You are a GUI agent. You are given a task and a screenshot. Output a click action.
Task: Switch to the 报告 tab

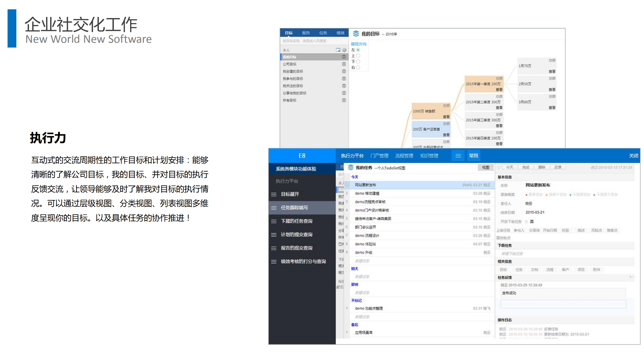click(307, 33)
